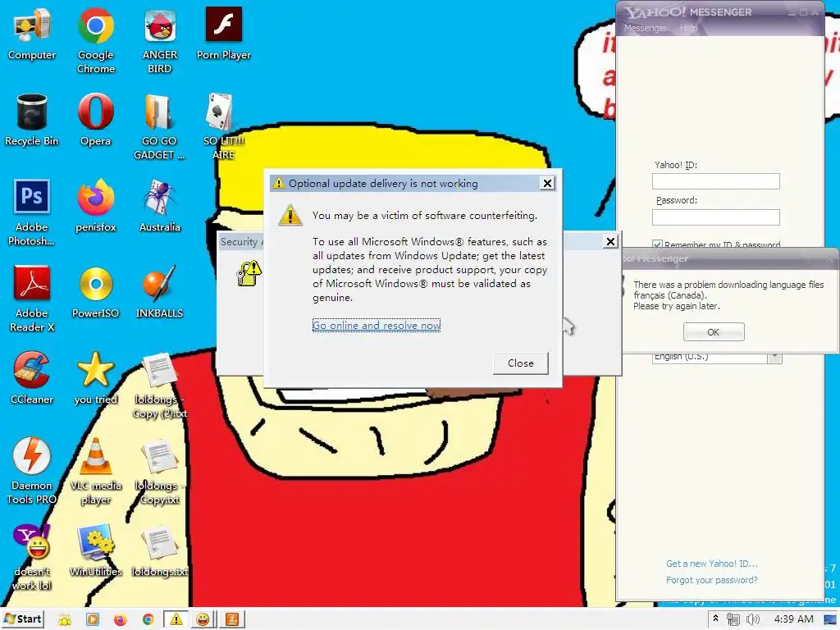Close the Optional update delivery dialog
Screen dimensions: 840x630
[x=547, y=183]
